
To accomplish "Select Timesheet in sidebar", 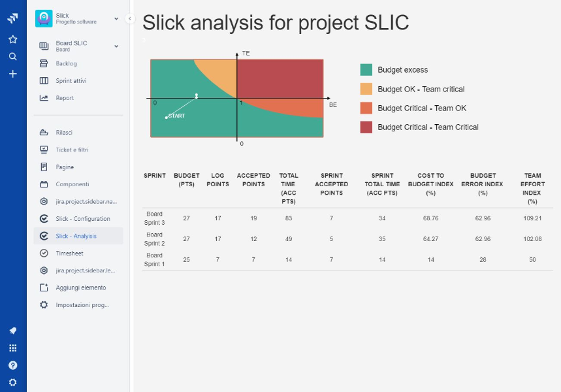I will (x=69, y=253).
